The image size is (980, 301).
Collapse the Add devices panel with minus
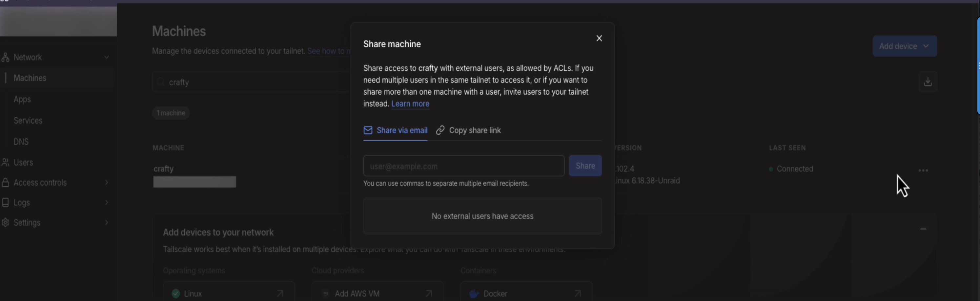923,229
